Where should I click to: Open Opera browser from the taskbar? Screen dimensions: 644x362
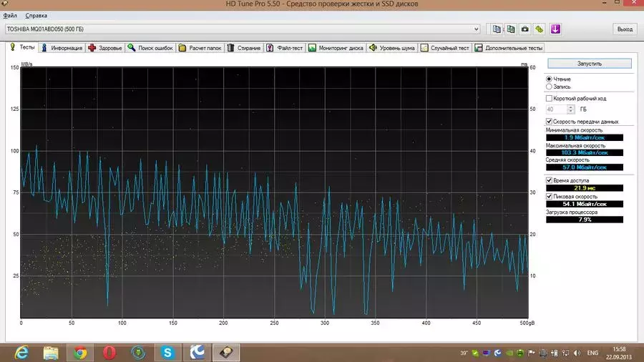109,353
